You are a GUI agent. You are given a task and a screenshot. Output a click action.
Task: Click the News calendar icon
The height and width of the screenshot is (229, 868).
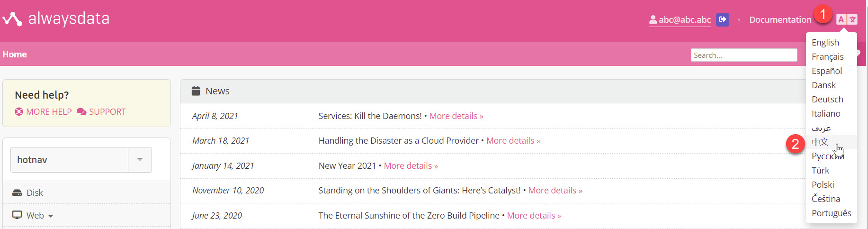[x=196, y=91]
